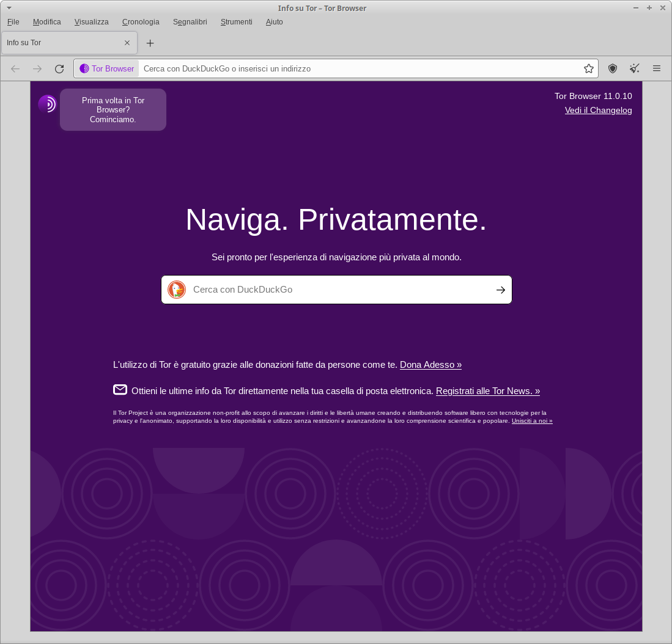This screenshot has width=672, height=644.
Task: Click the back navigation arrow
Action: tap(15, 69)
